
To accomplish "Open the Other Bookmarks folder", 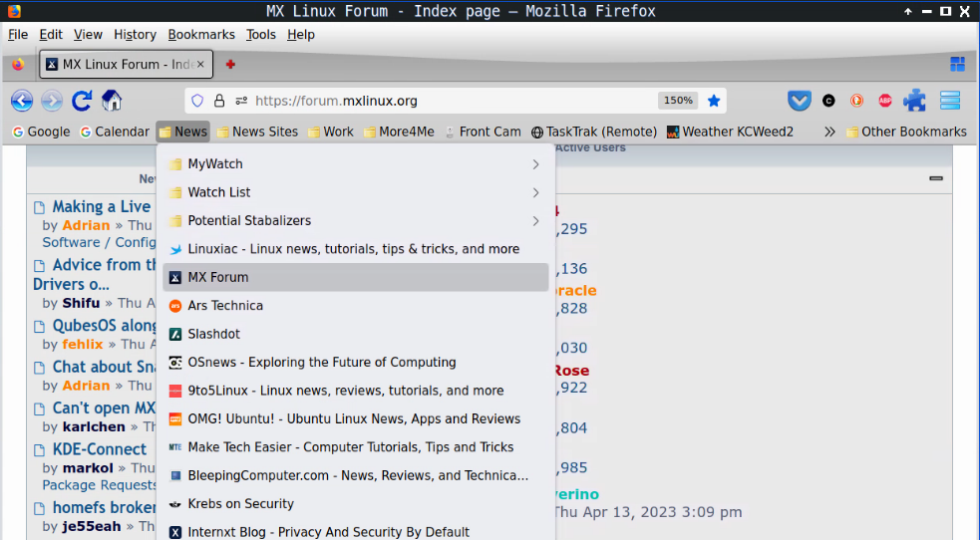I will point(906,132).
